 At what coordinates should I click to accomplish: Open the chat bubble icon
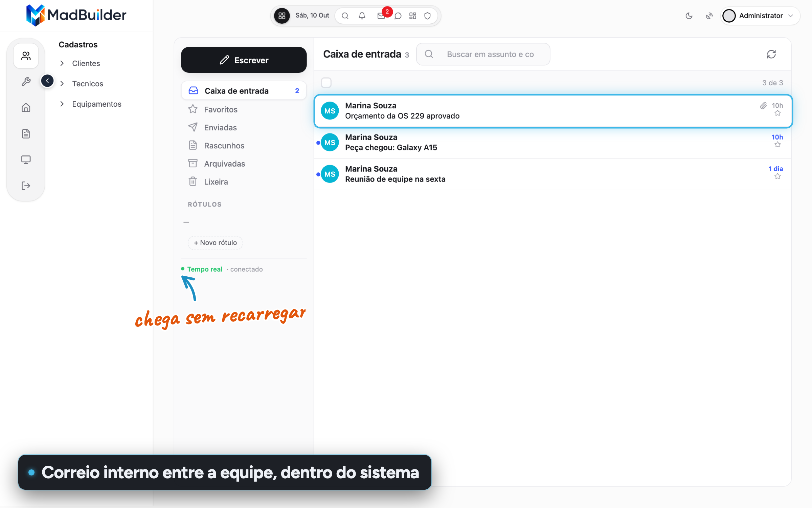coord(398,16)
